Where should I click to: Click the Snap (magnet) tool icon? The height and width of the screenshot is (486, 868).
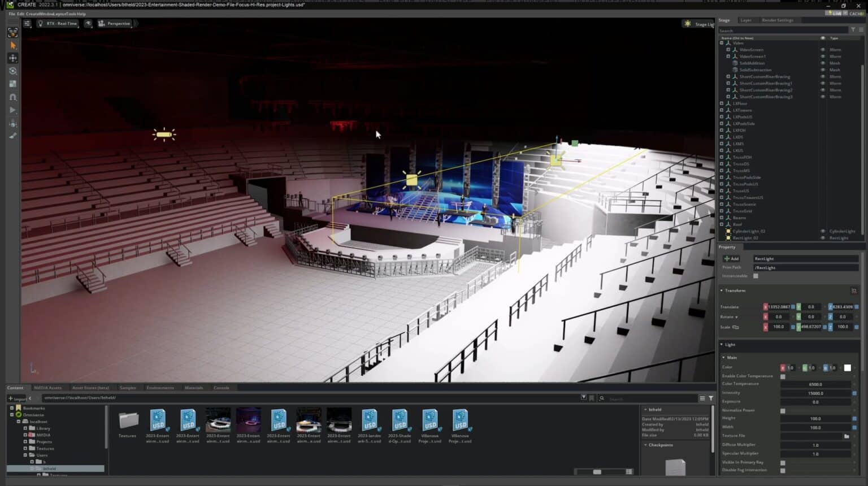coord(12,97)
